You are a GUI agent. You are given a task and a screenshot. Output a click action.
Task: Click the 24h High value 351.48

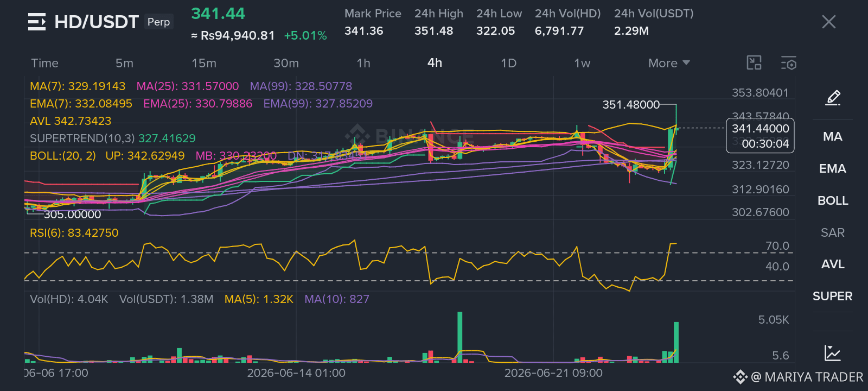(x=434, y=31)
